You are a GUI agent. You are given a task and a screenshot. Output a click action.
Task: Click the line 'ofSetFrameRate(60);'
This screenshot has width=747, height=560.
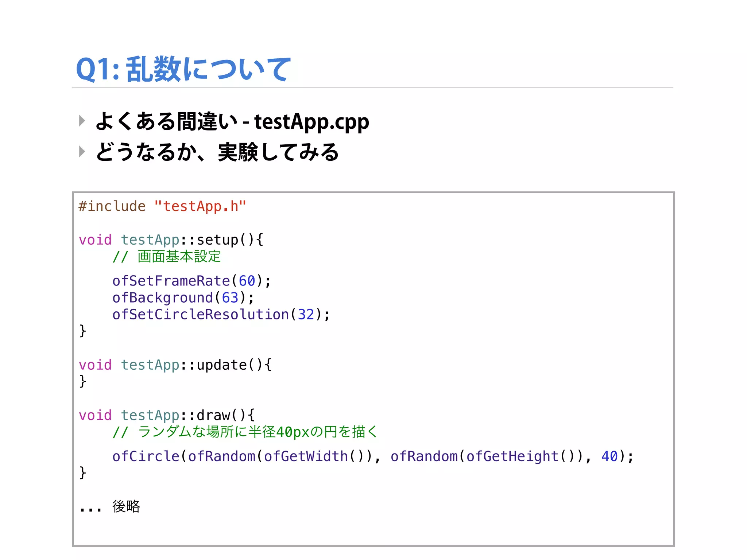(x=192, y=281)
